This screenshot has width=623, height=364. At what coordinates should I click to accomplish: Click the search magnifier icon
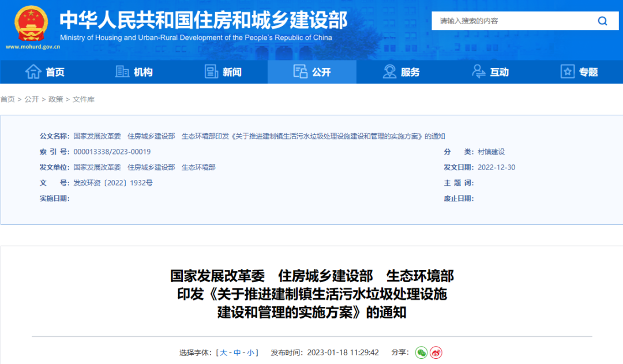click(x=602, y=21)
